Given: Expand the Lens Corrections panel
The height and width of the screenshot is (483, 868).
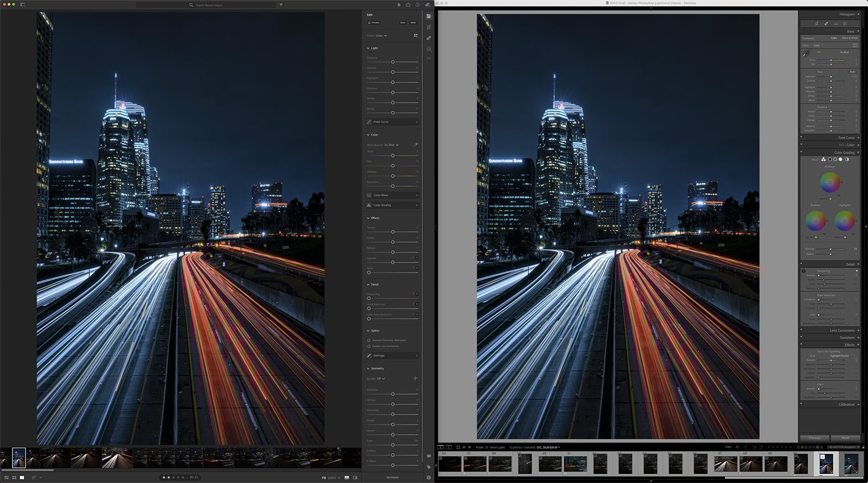Looking at the screenshot, I should tap(842, 331).
